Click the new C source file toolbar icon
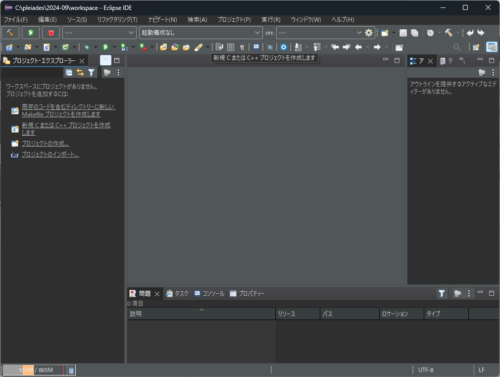Viewport: 500px width, 377px height. click(47, 47)
